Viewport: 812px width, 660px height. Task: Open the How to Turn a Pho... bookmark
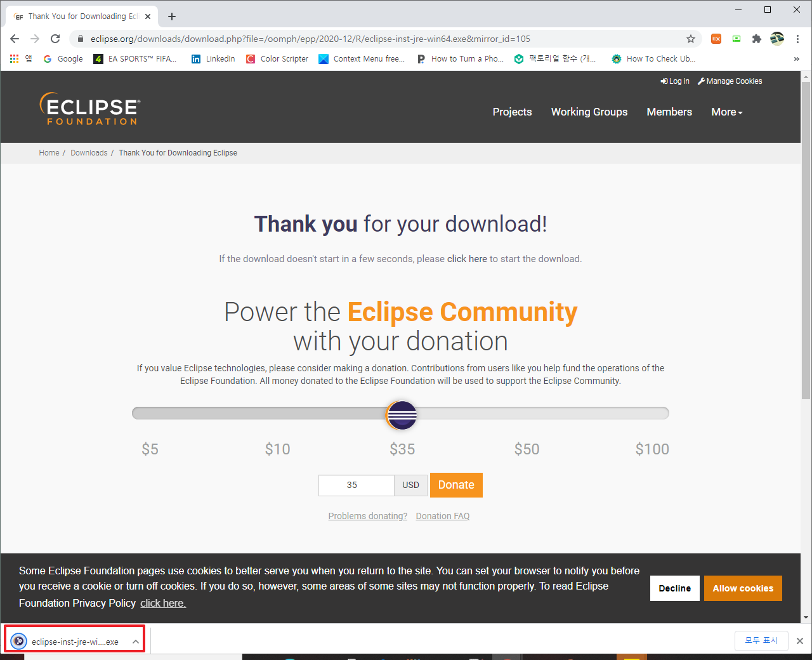[460, 58]
